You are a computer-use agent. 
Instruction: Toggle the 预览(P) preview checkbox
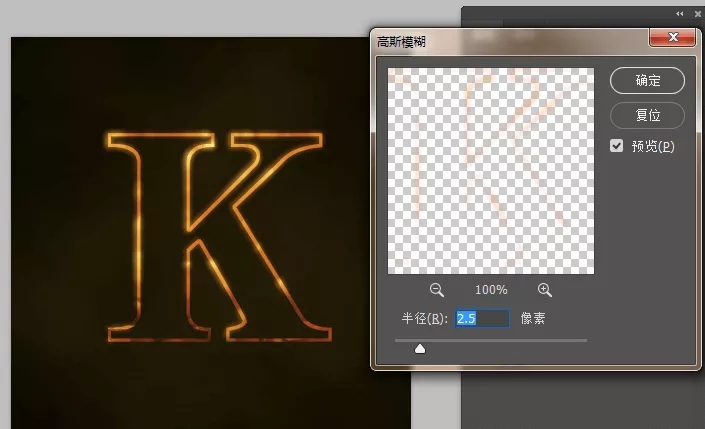pyautogui.click(x=616, y=146)
